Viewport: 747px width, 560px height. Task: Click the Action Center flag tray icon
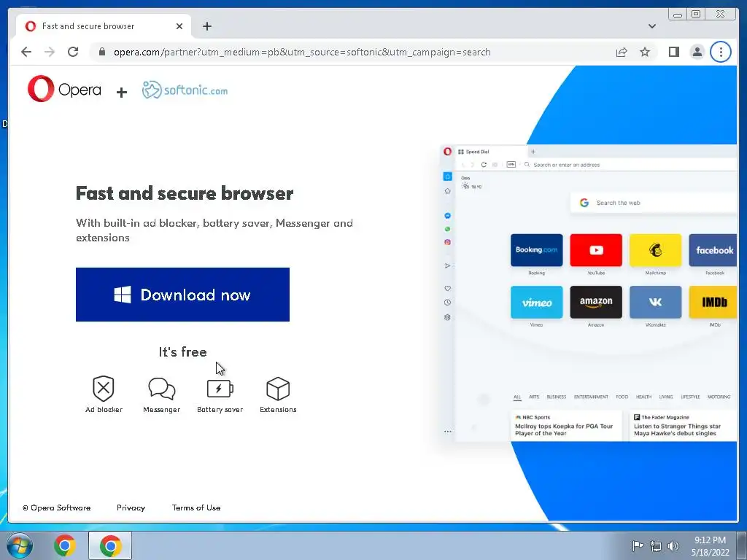pos(637,545)
